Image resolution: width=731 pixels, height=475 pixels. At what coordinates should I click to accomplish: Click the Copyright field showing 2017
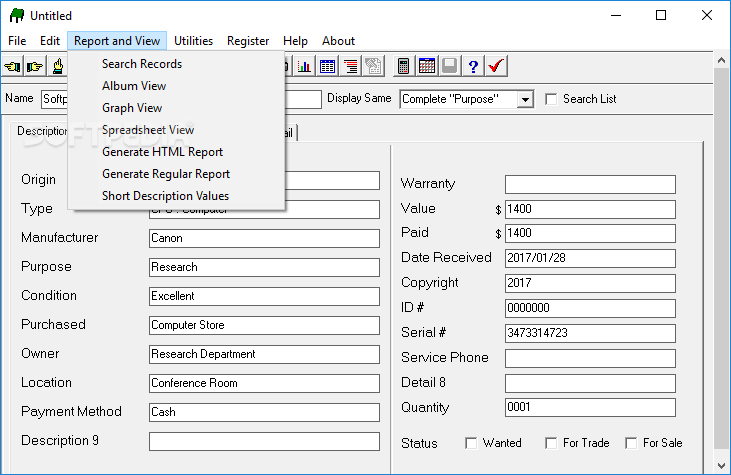click(x=590, y=283)
